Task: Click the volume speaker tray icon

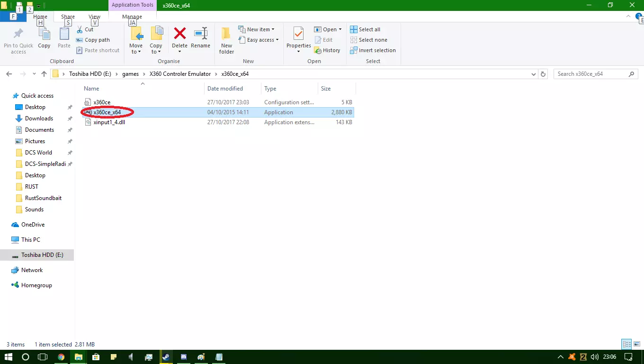Action: 595,357
